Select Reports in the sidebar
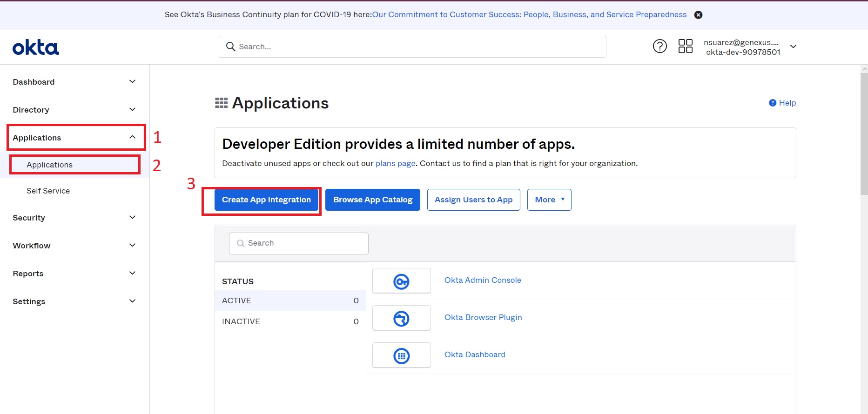Screen dimensions: 868x414 pyautogui.click(x=28, y=274)
